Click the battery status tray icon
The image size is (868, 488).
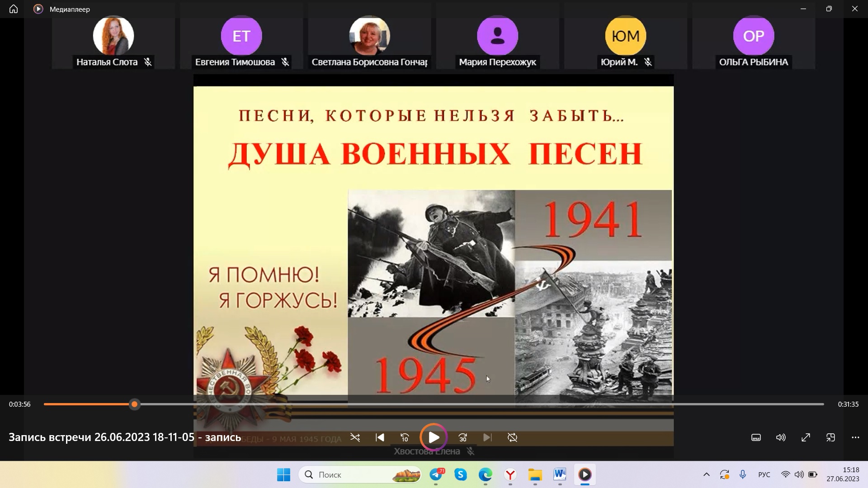coord(813,475)
